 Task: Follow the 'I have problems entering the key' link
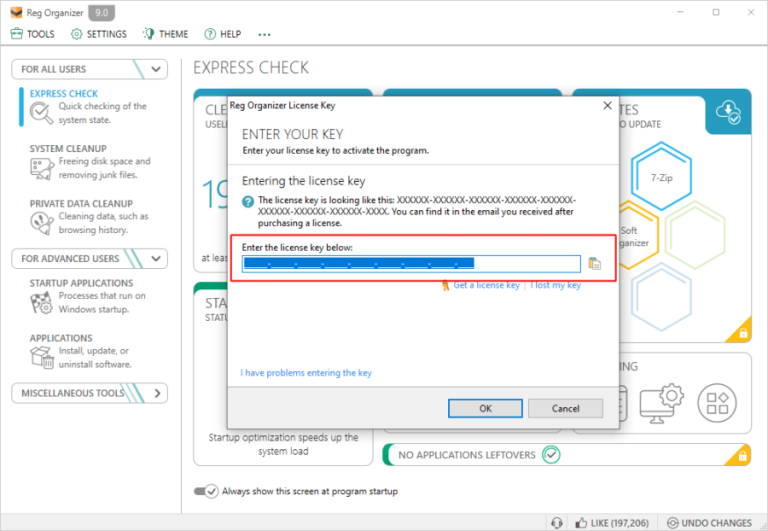click(306, 373)
